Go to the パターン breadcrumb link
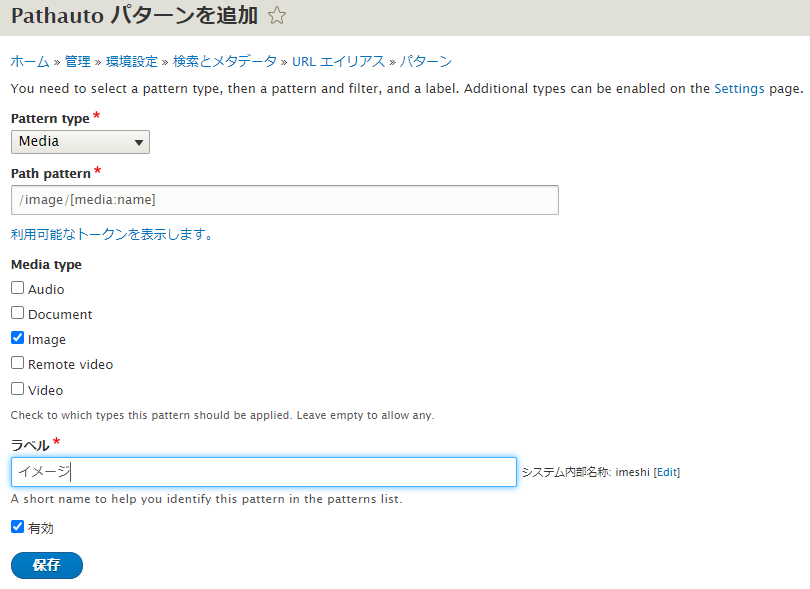 click(426, 61)
